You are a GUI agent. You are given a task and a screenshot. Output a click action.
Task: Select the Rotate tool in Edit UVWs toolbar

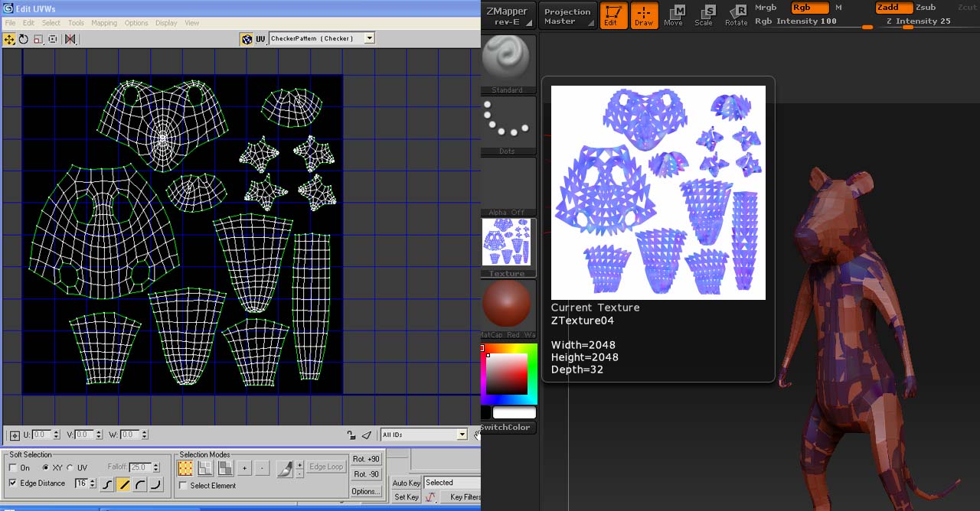pyautogui.click(x=24, y=39)
